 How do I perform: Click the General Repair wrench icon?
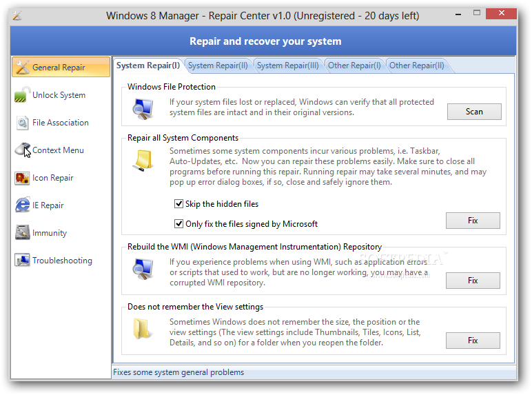pos(22,67)
